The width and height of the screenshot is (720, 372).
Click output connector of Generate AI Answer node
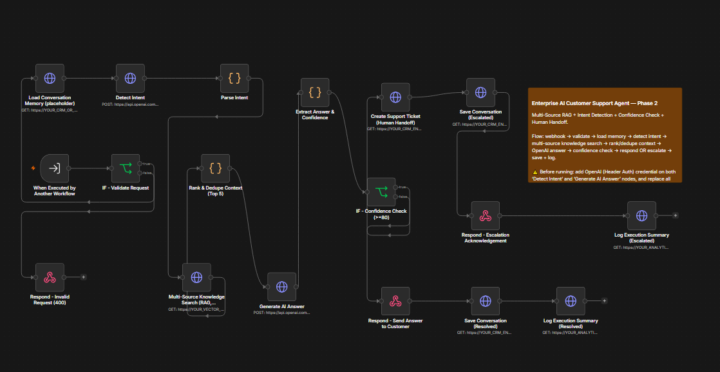point(296,287)
